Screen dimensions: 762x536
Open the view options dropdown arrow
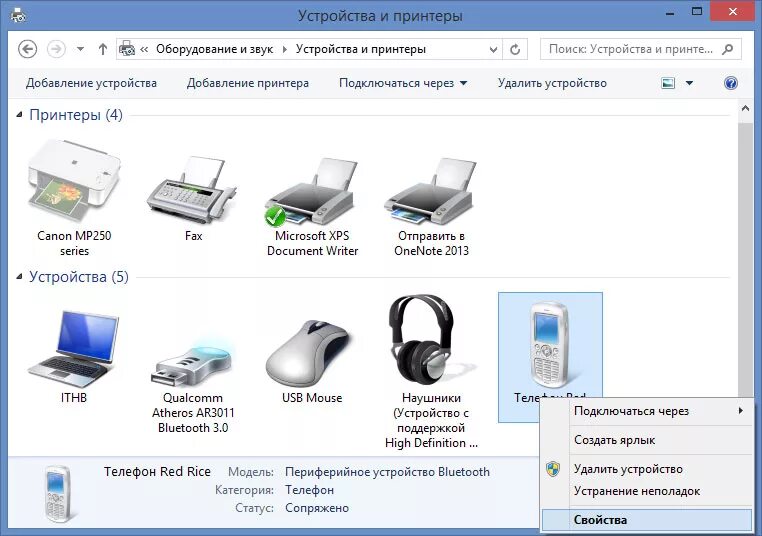pyautogui.click(x=689, y=83)
